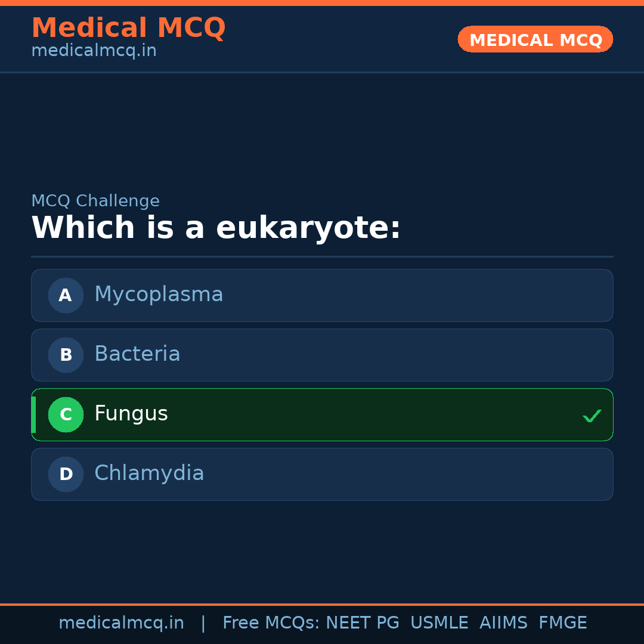The image size is (644, 644).
Task: Click the orange divider stripe above the footer
Action: click(322, 604)
